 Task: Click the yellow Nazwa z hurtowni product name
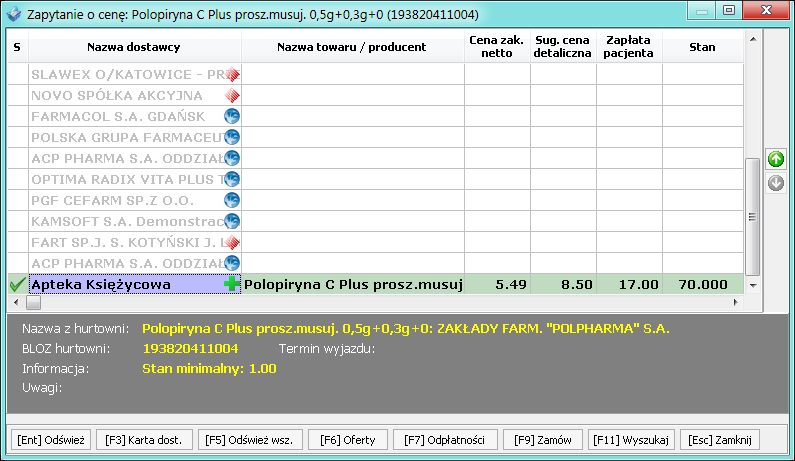coord(406,329)
